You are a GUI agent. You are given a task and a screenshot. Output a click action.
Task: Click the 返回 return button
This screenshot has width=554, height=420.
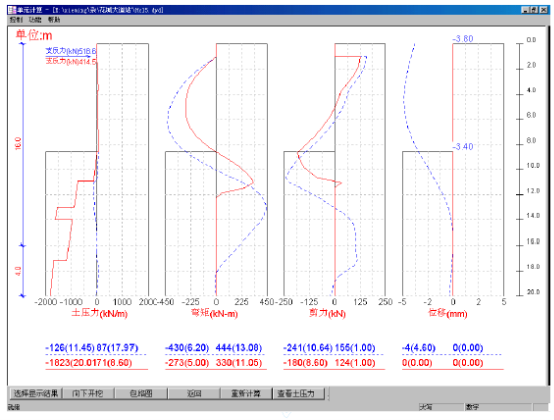(194, 393)
